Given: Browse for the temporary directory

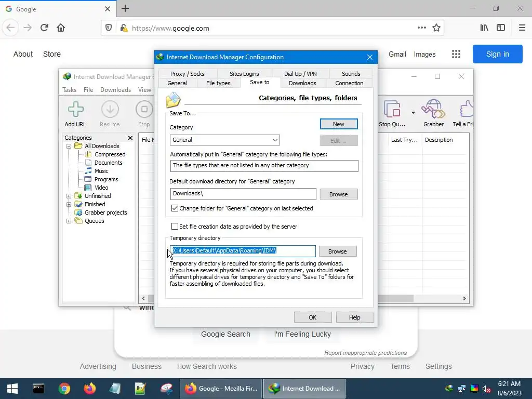Looking at the screenshot, I should pos(338,251).
